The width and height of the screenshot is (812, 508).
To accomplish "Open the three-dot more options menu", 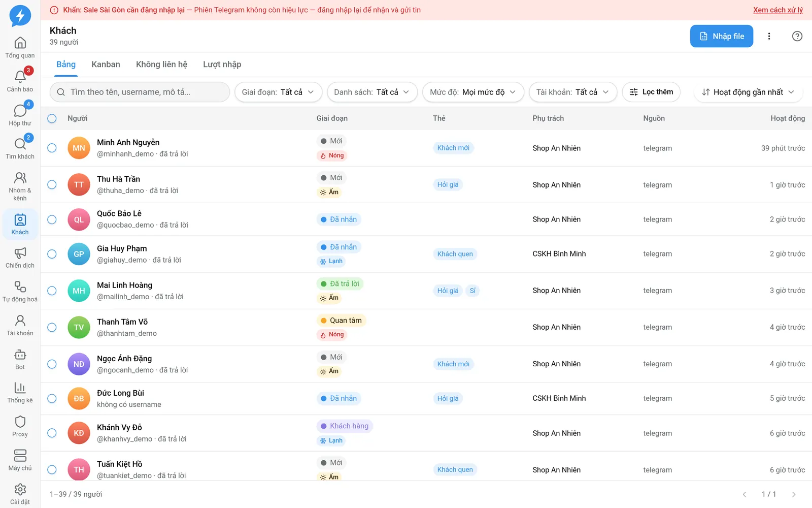I will (769, 36).
